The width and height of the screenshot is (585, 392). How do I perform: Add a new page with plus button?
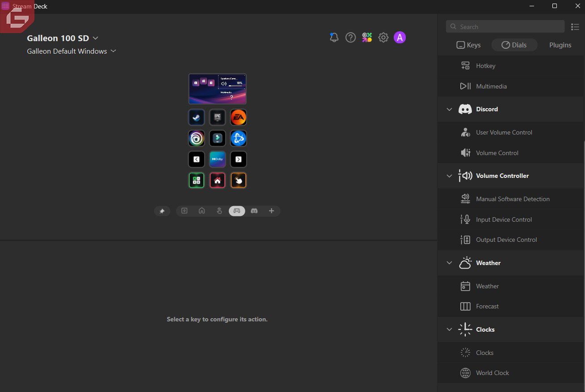271,211
